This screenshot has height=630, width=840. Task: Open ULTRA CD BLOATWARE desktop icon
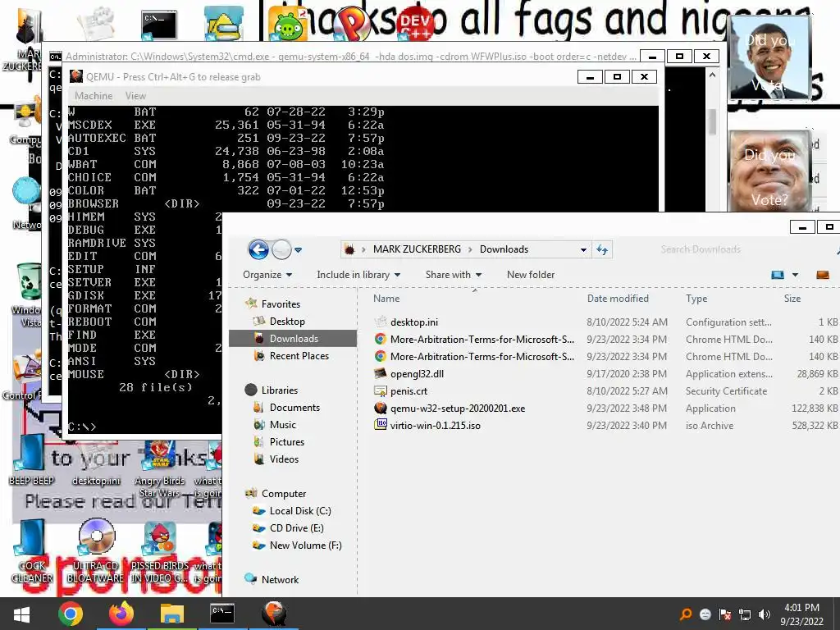(x=96, y=551)
